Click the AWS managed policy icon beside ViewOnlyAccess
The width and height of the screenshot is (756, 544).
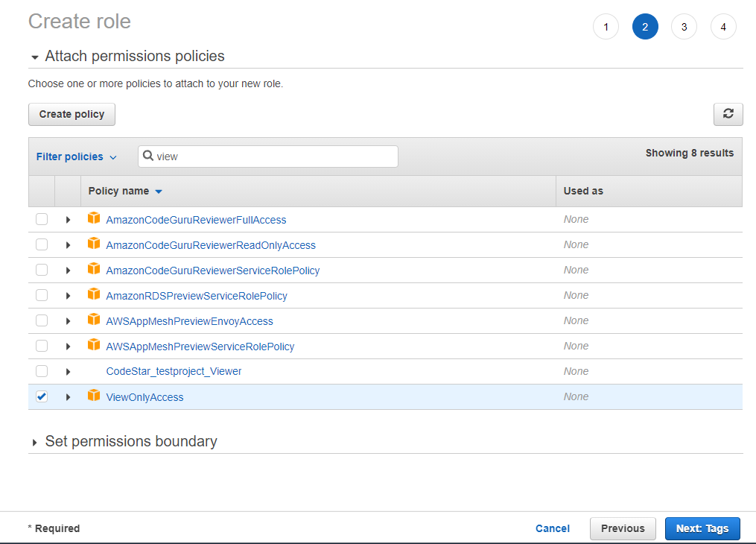coord(94,396)
